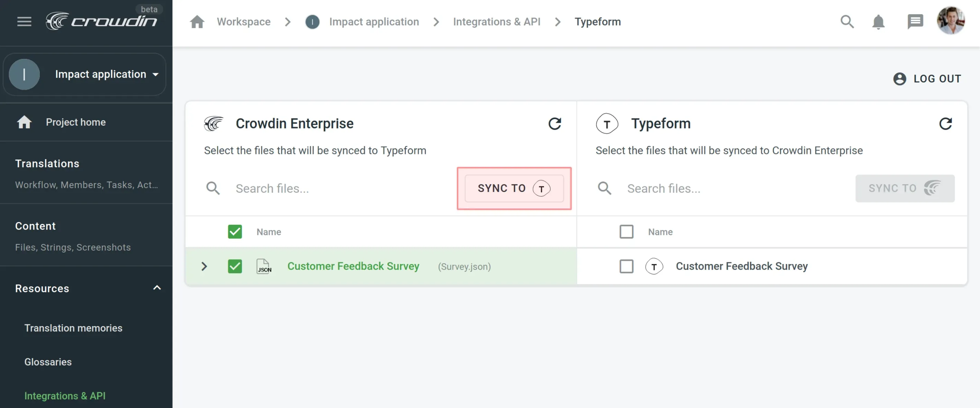980x408 pixels.
Task: Refresh the Typeform files panel
Action: click(x=946, y=124)
